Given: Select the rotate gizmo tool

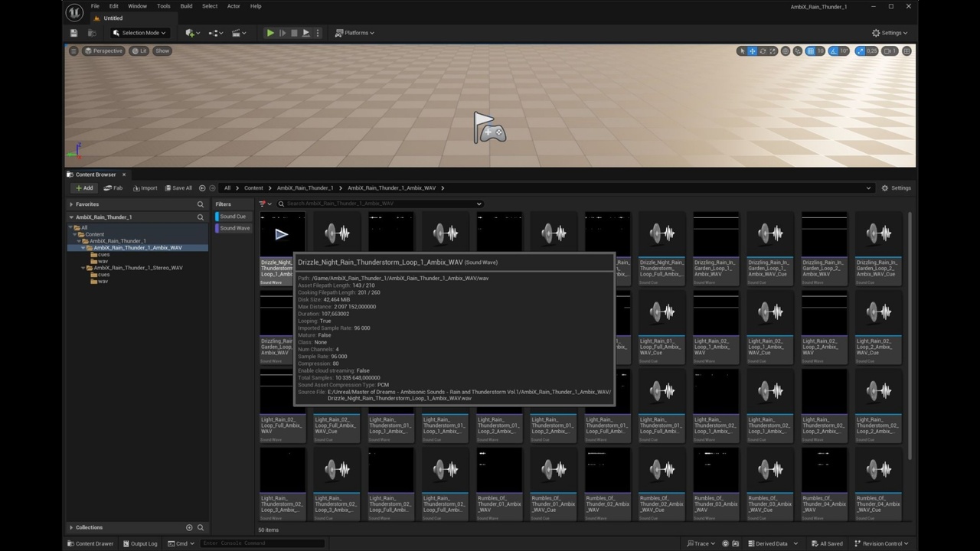Looking at the screenshot, I should (x=763, y=51).
